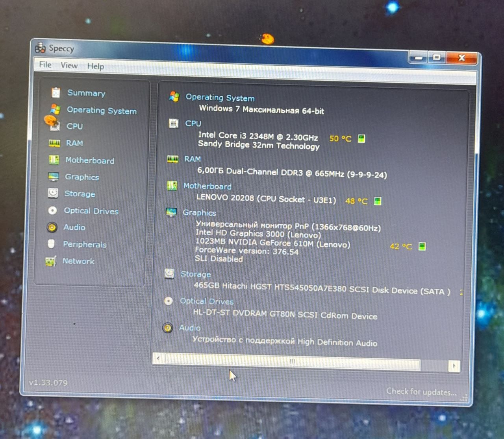Viewport: 504px width, 439px height.
Task: Click the Windows flag icon in summary pane
Action: pyautogui.click(x=174, y=96)
